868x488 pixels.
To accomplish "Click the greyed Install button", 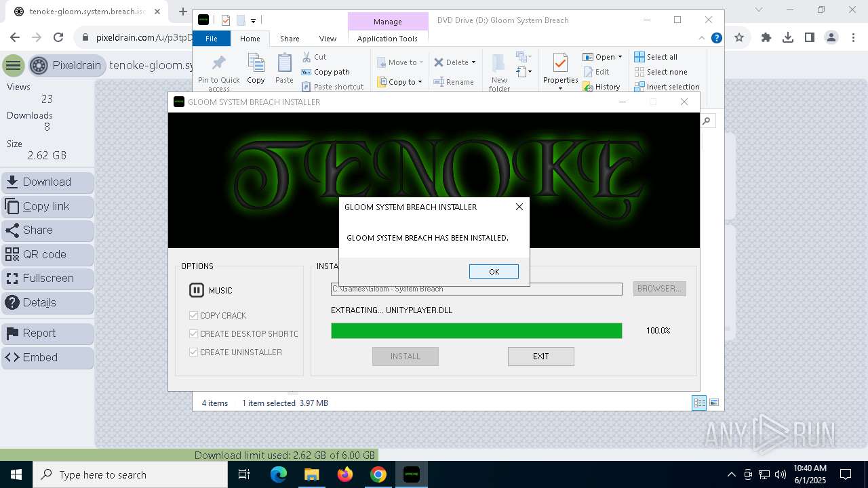I will (x=405, y=356).
